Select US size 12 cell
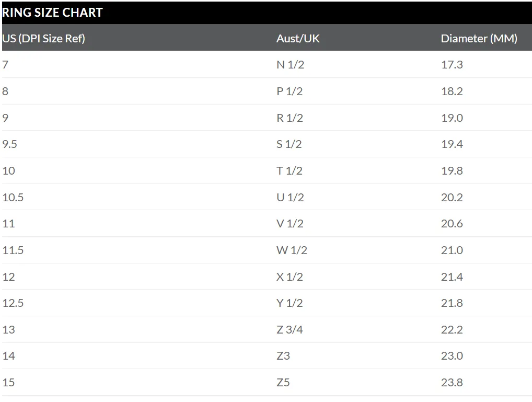The image size is (532, 402). point(8,277)
